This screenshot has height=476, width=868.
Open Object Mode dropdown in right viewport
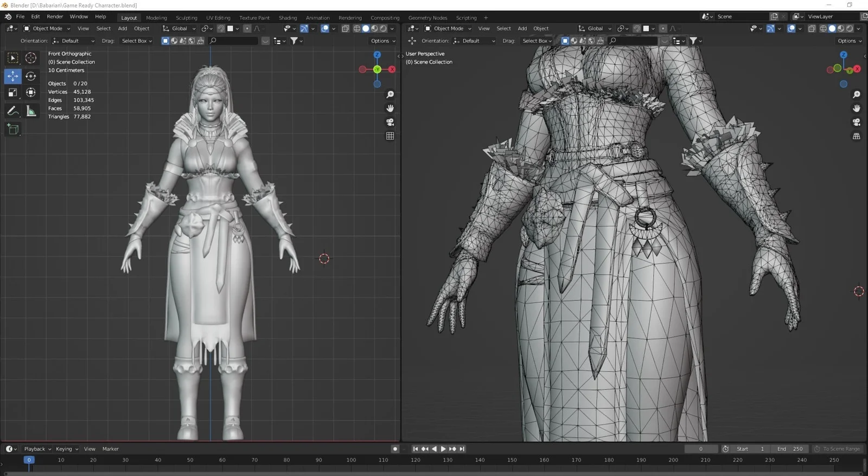click(x=448, y=28)
